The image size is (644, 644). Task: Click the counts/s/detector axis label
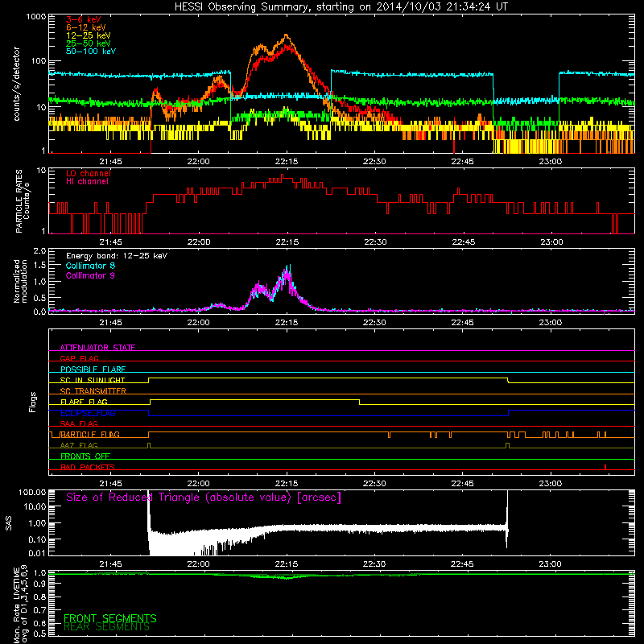(x=16, y=84)
